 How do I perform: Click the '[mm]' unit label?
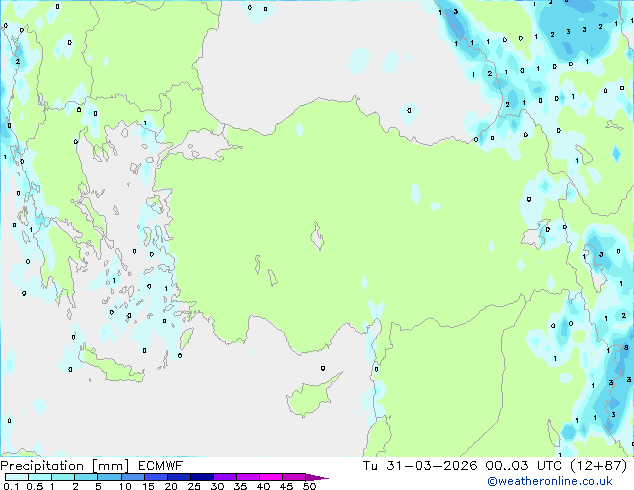(x=110, y=466)
